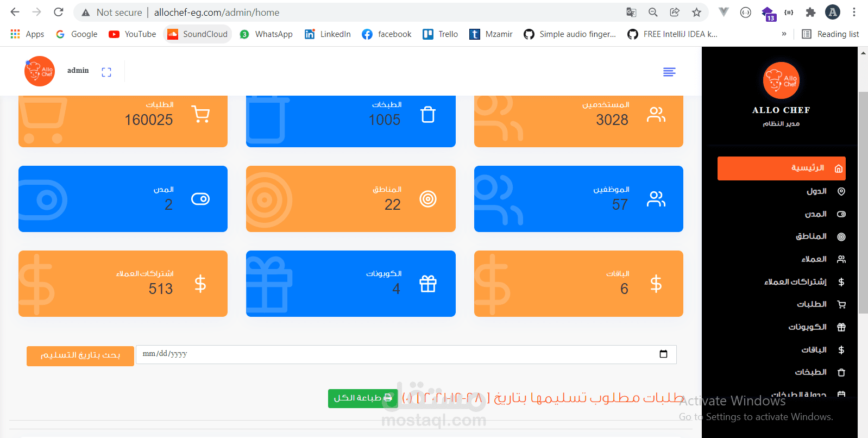Toggle the sidebar hamburger menu icon
The image size is (868, 438).
pos(669,72)
